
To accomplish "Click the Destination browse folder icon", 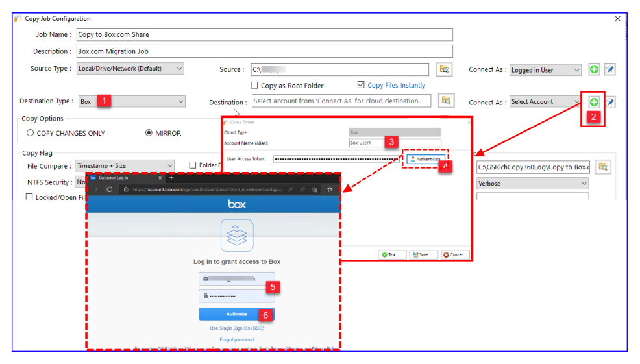I will point(446,101).
